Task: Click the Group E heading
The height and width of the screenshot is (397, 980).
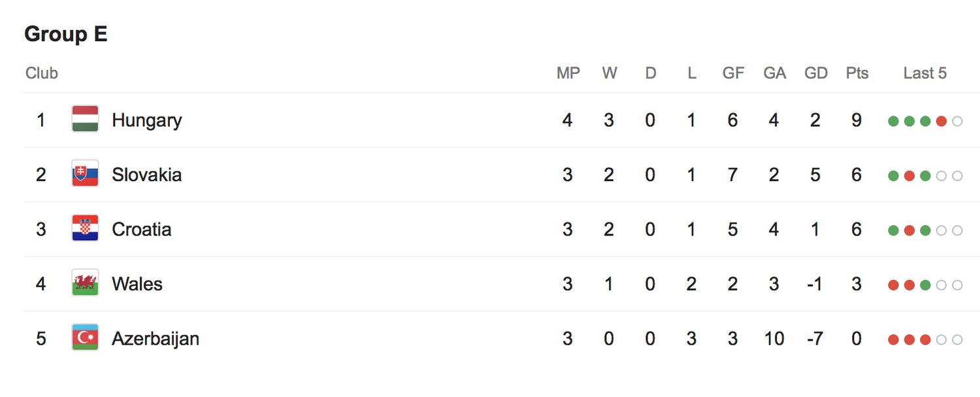Action: pos(65,35)
